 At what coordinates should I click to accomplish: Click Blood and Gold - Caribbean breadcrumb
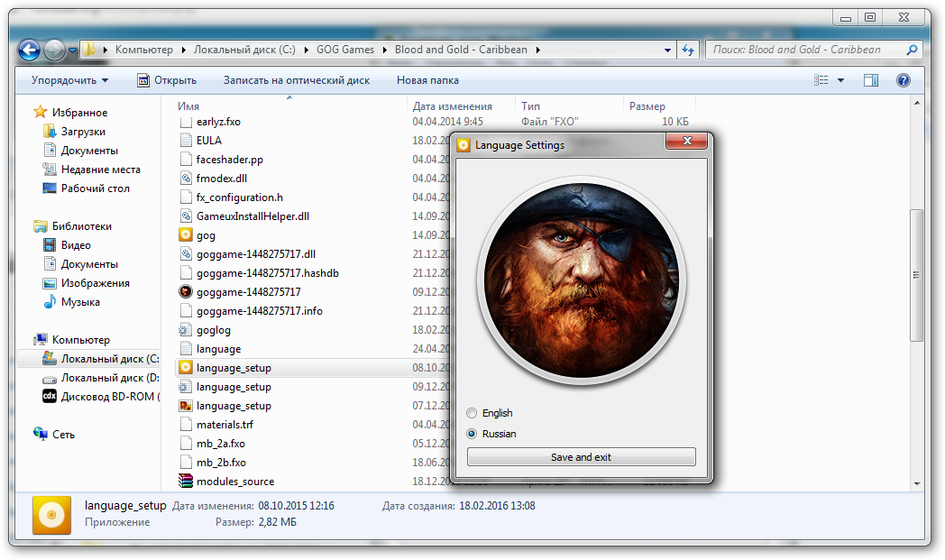[461, 50]
